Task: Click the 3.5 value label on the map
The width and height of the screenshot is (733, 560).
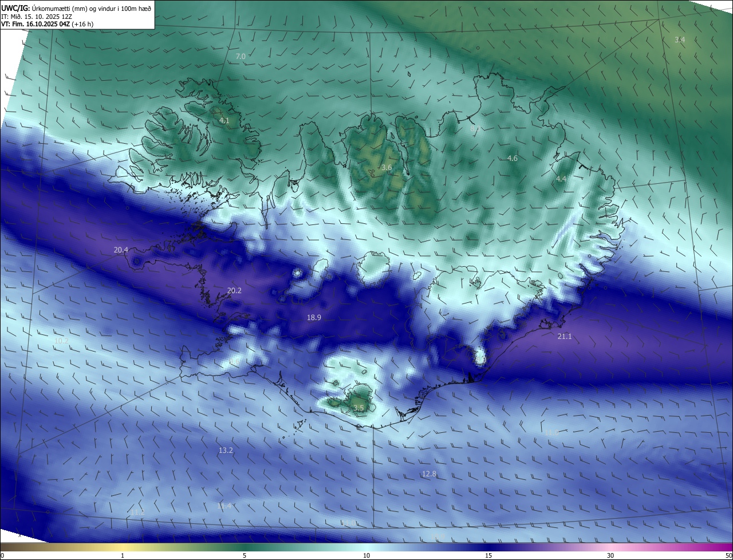Action: click(358, 408)
